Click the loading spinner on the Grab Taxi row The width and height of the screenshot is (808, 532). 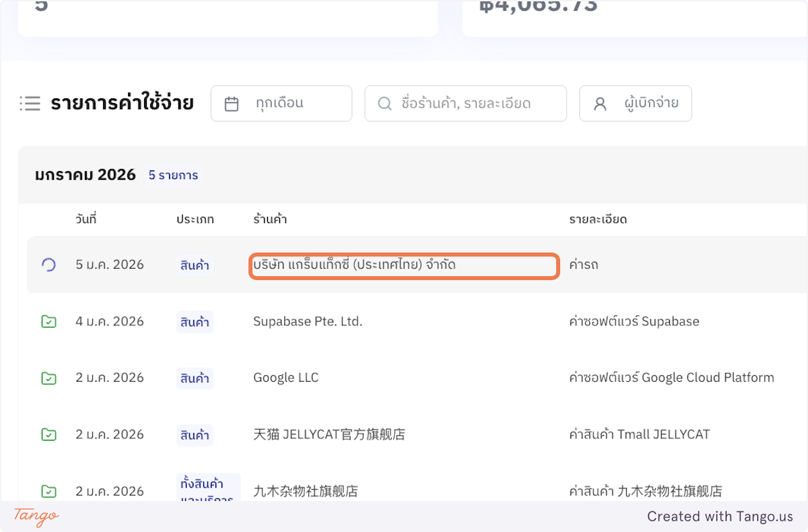click(x=48, y=265)
